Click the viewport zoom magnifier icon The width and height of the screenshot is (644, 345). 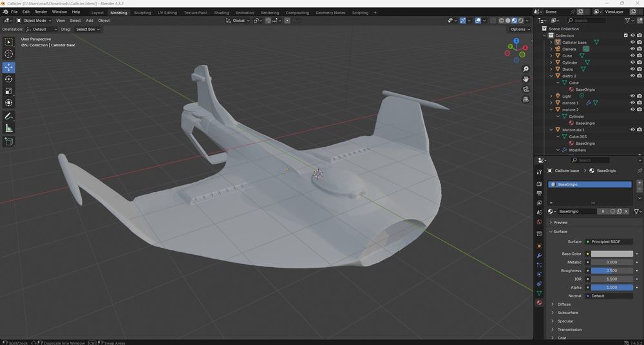tap(526, 69)
